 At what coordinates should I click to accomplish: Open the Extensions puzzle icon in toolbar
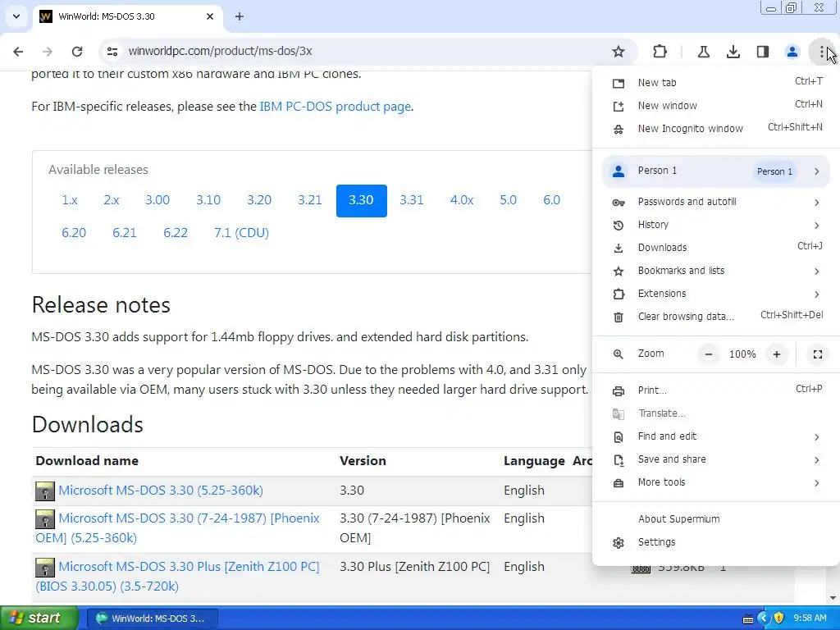click(660, 52)
